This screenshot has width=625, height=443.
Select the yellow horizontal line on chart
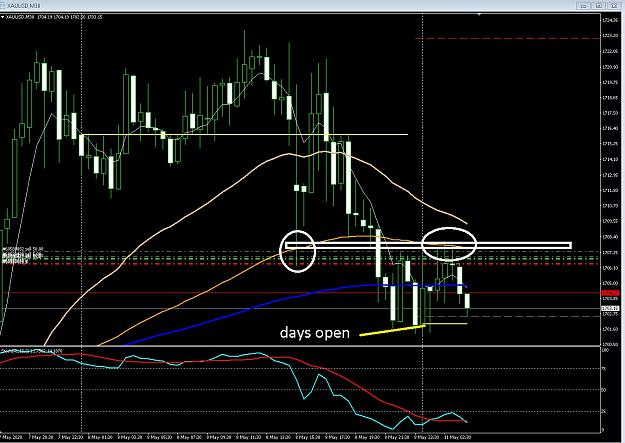(x=244, y=134)
